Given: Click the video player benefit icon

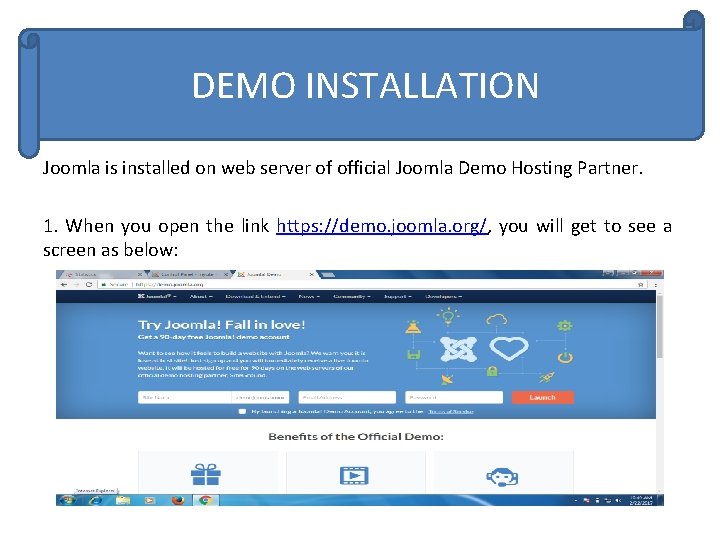Looking at the screenshot, I should [354, 476].
